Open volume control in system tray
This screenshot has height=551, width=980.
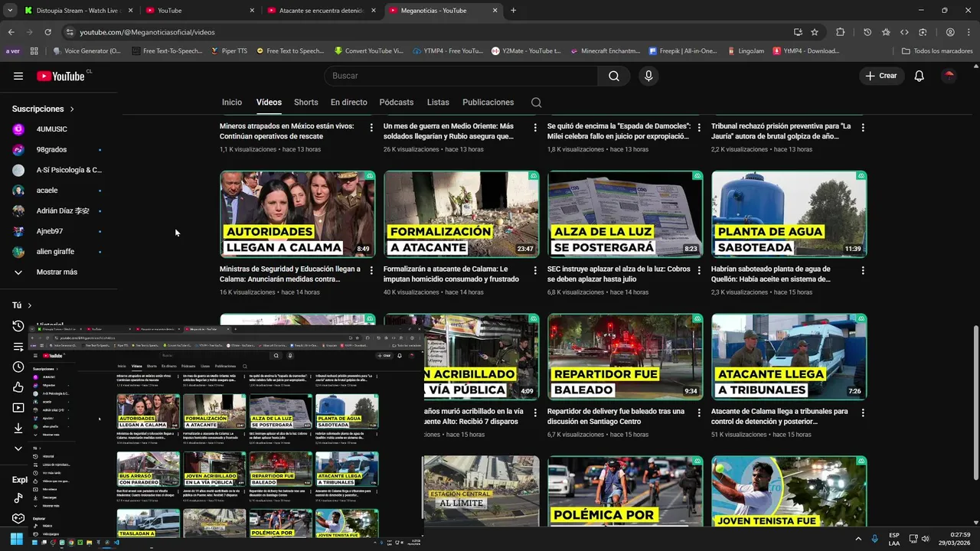click(x=925, y=539)
